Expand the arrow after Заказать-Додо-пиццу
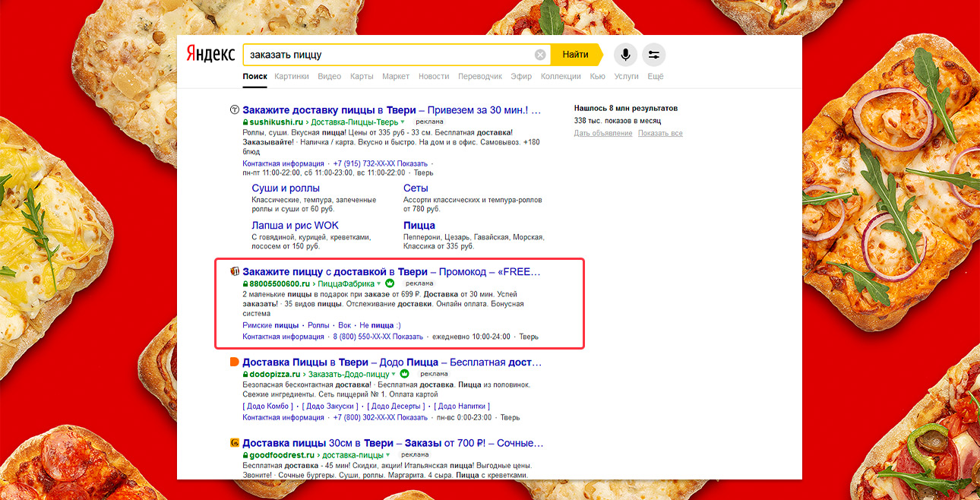The width and height of the screenshot is (980, 500). click(393, 375)
